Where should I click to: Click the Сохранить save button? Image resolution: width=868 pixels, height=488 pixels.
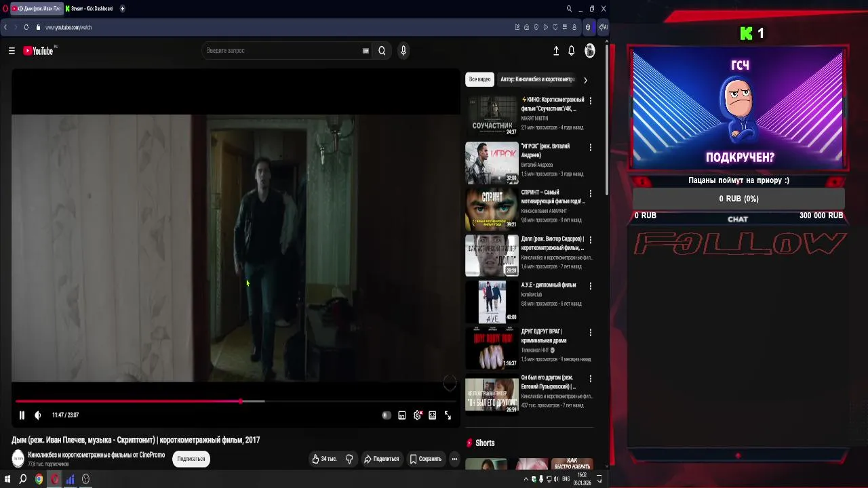[426, 459]
